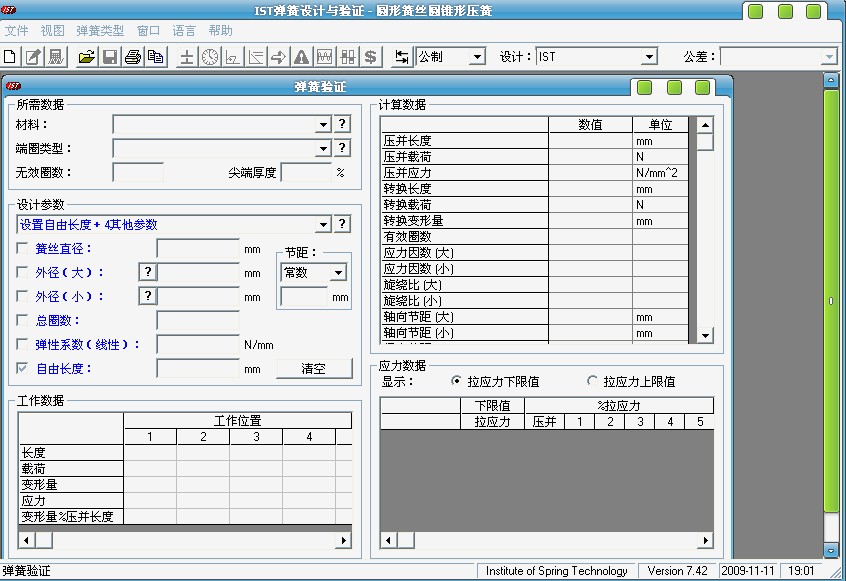Click the swap arrows units icon
Screen dimensions: 846x581
click(401, 57)
